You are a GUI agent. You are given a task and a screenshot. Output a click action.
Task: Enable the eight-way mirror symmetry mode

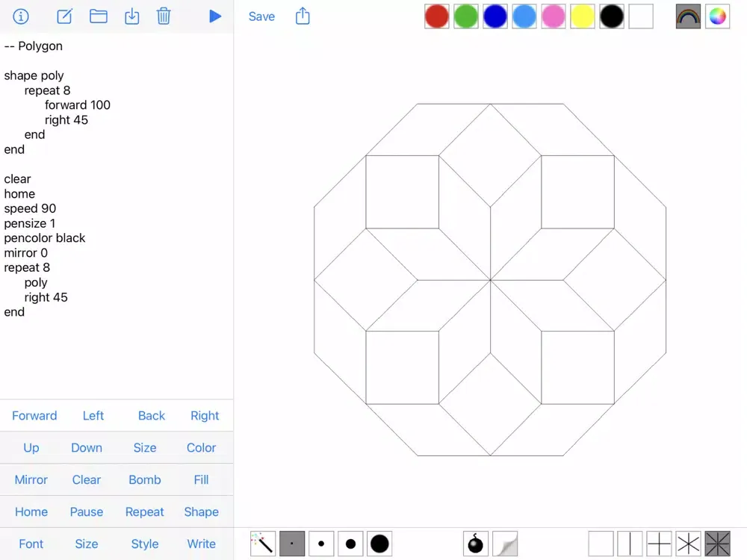(x=717, y=544)
